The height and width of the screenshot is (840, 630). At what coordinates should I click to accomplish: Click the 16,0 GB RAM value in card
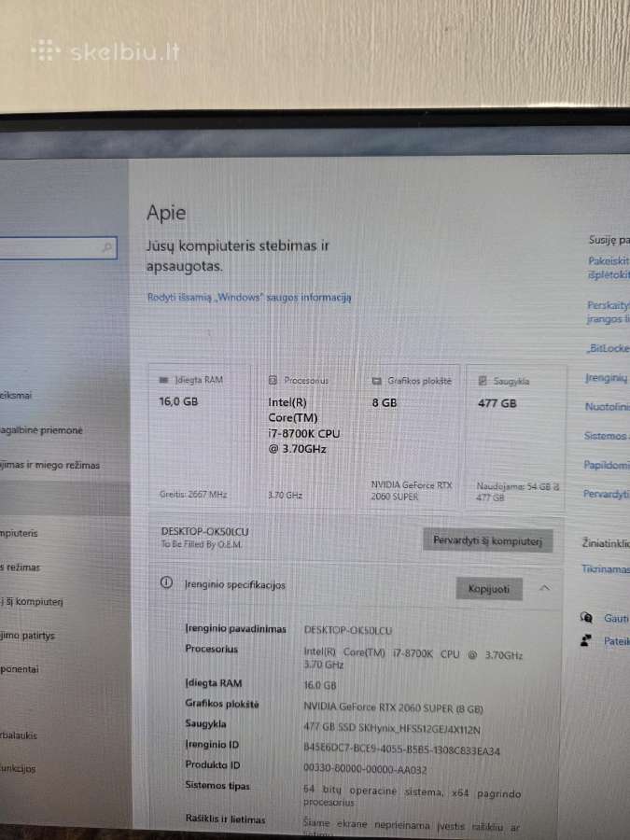(178, 401)
